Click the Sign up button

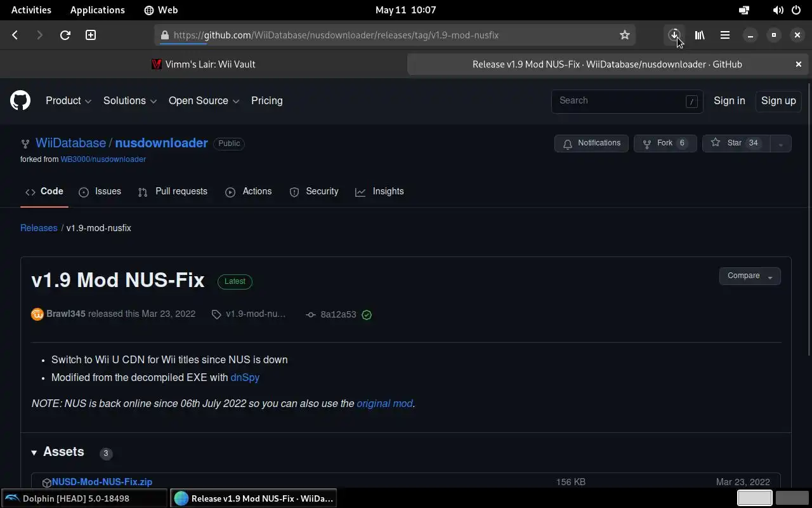pos(778,100)
